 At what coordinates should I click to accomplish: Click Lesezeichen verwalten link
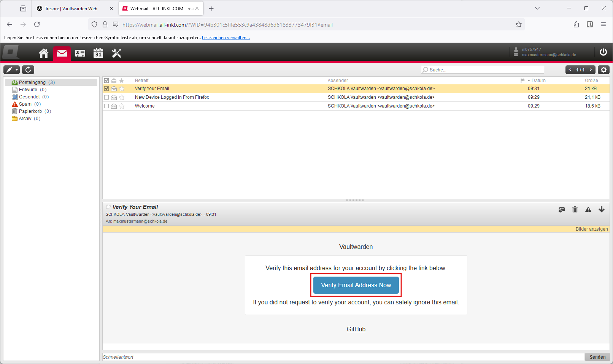pyautogui.click(x=226, y=38)
